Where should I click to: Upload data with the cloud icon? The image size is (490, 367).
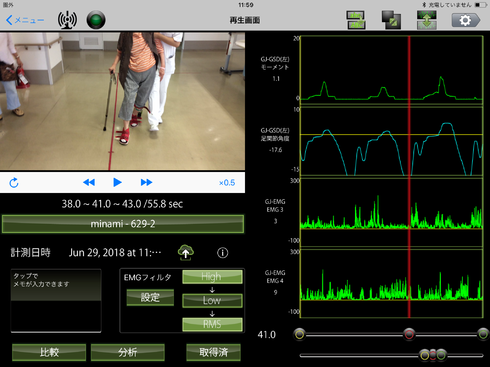coord(186,252)
